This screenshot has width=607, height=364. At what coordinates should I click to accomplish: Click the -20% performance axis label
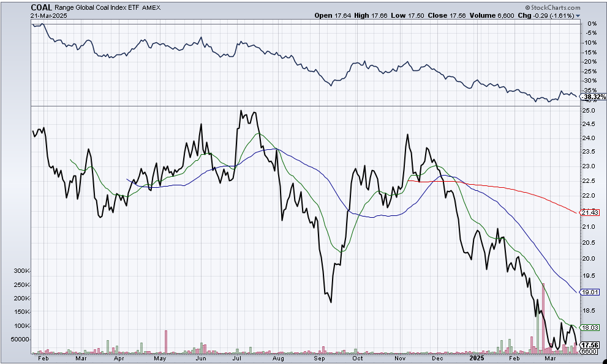[590, 62]
